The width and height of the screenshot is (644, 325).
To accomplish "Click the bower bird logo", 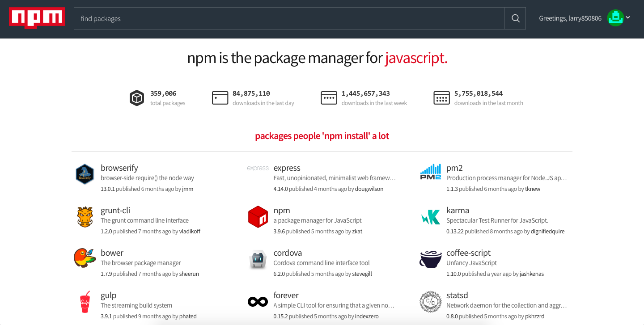I will 85,258.
